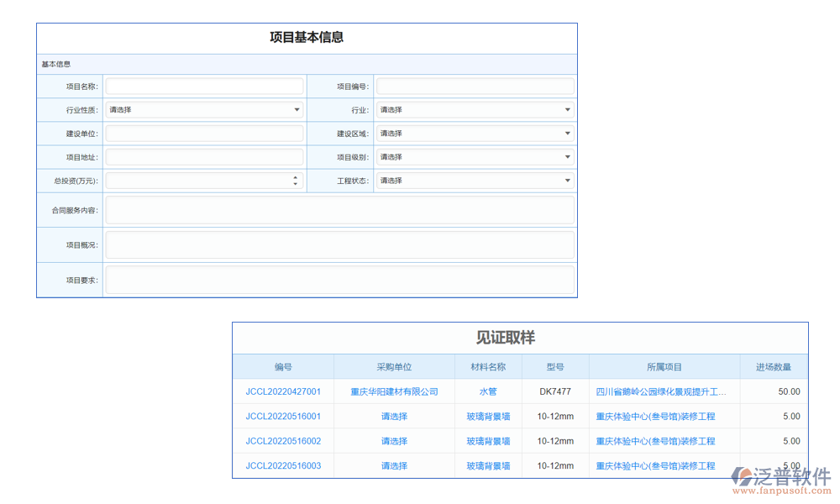840x504 pixels.
Task: Open the 四川省鹅岭公园绿化景观提升 project link
Action: (661, 391)
